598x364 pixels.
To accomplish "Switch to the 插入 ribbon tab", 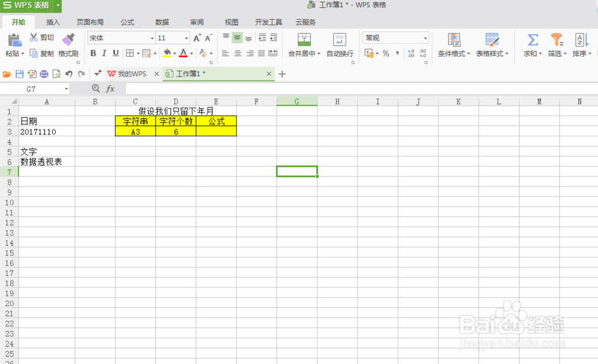I will (x=53, y=22).
